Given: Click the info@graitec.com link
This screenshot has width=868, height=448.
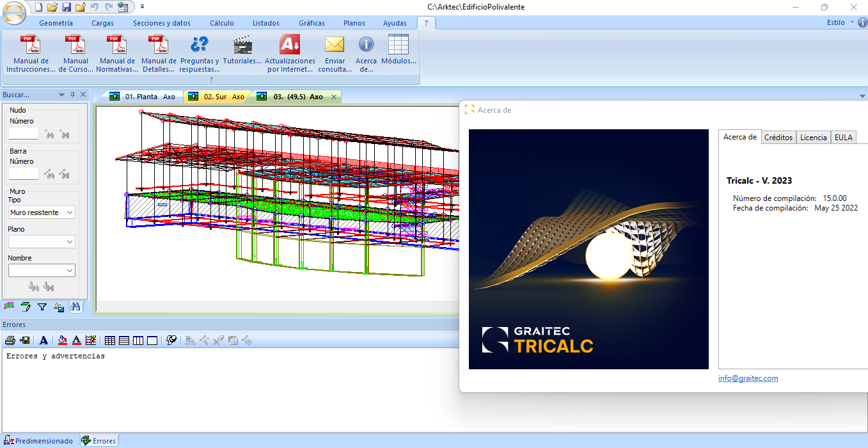Looking at the screenshot, I should [748, 378].
